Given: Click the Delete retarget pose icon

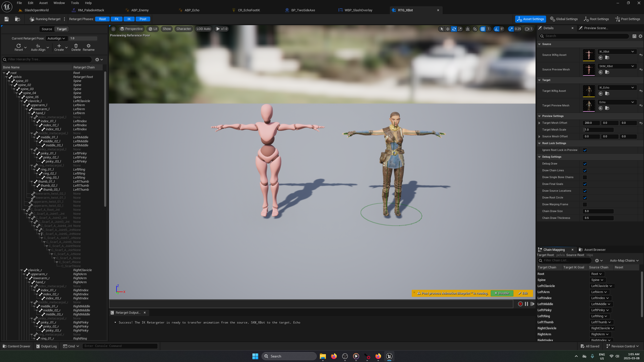Looking at the screenshot, I should [76, 46].
